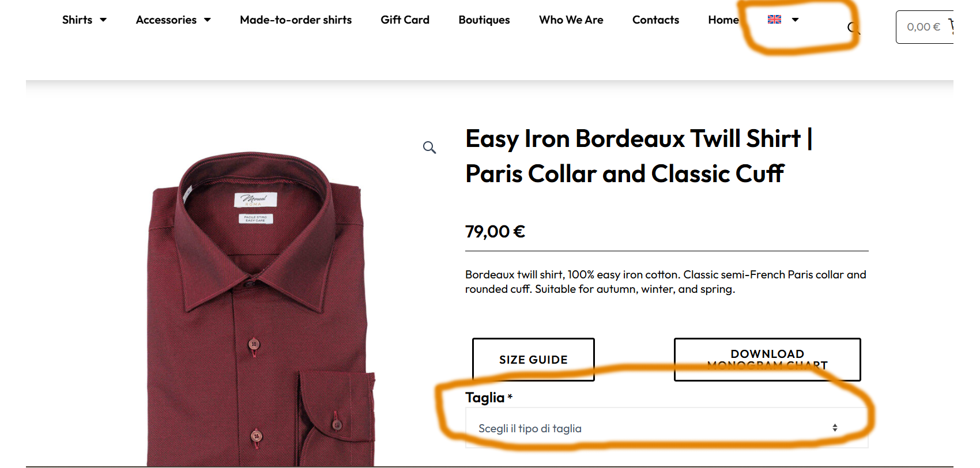Go to the Contacts page
Viewport: 980px width, 468px height.
pos(655,20)
